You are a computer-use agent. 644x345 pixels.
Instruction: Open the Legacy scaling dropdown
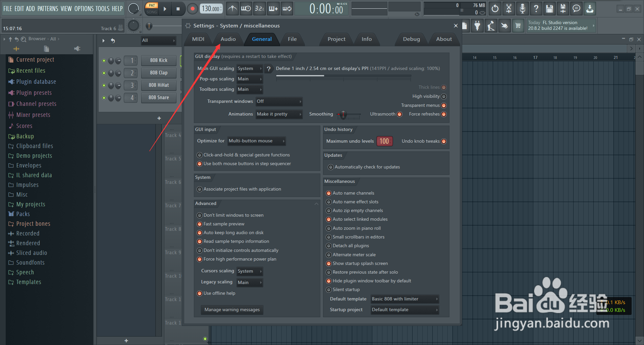coord(250,282)
